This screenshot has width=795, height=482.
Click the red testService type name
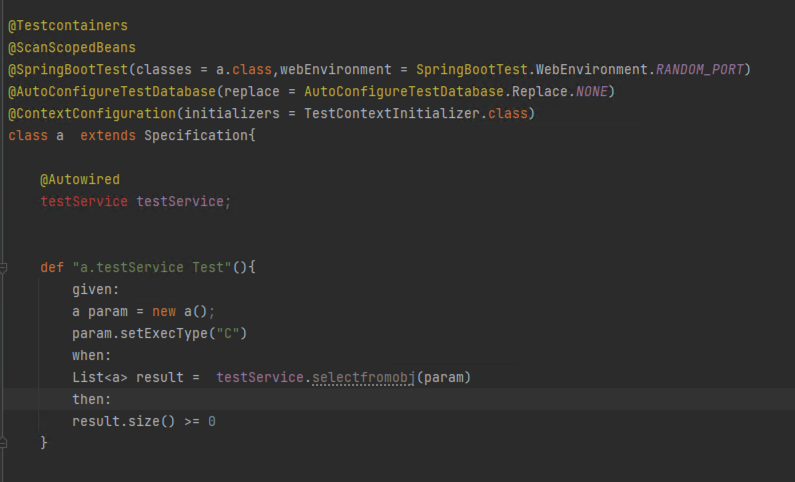tap(84, 202)
